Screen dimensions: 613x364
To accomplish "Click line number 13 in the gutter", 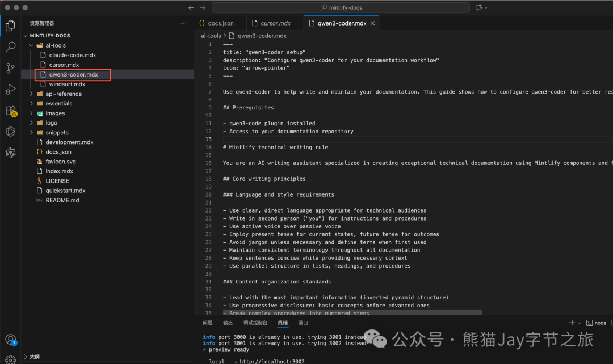I will [x=208, y=139].
